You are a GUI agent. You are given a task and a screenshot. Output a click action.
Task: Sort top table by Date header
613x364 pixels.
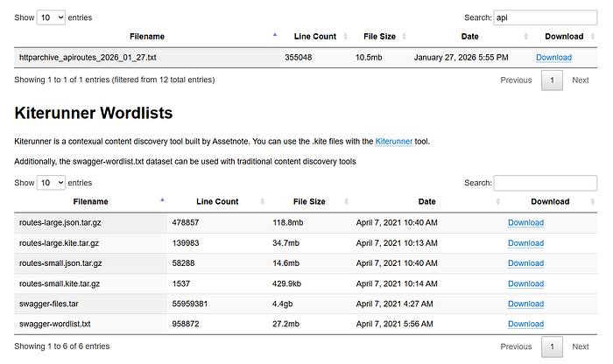469,37
